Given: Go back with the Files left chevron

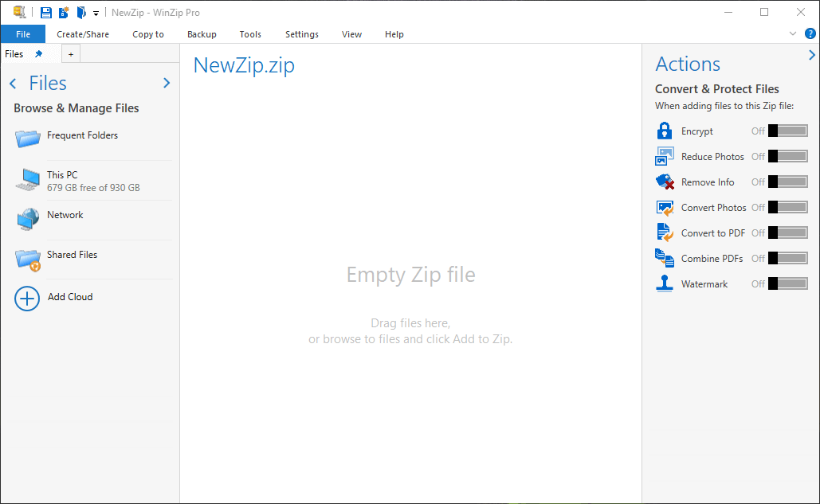Looking at the screenshot, I should [13, 83].
